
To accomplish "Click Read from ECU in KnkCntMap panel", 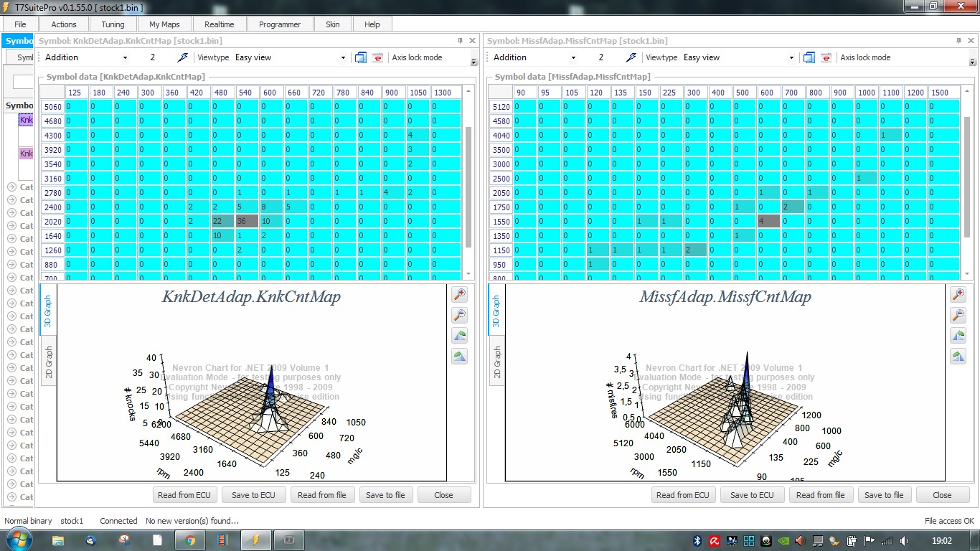I will pyautogui.click(x=184, y=495).
